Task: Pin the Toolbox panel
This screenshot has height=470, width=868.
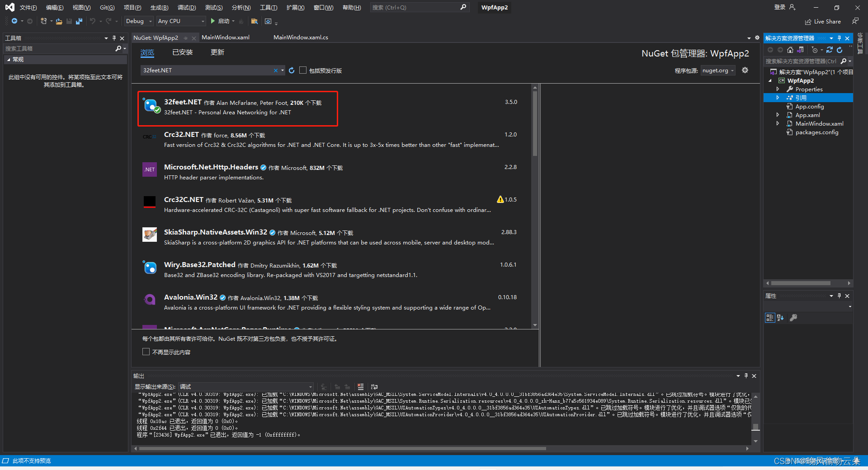Action: pos(114,38)
